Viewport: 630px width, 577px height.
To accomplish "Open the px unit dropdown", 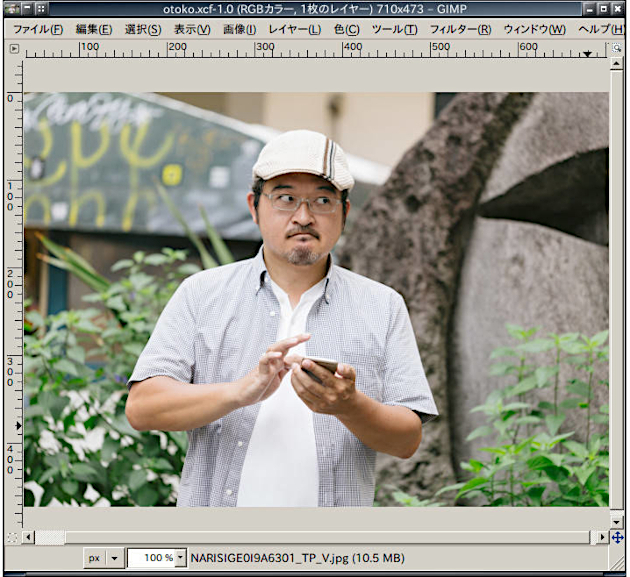I will click(x=103, y=558).
